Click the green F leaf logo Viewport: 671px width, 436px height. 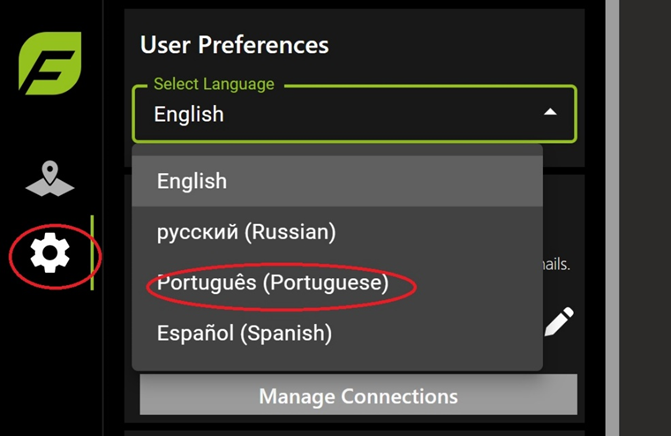[x=50, y=63]
